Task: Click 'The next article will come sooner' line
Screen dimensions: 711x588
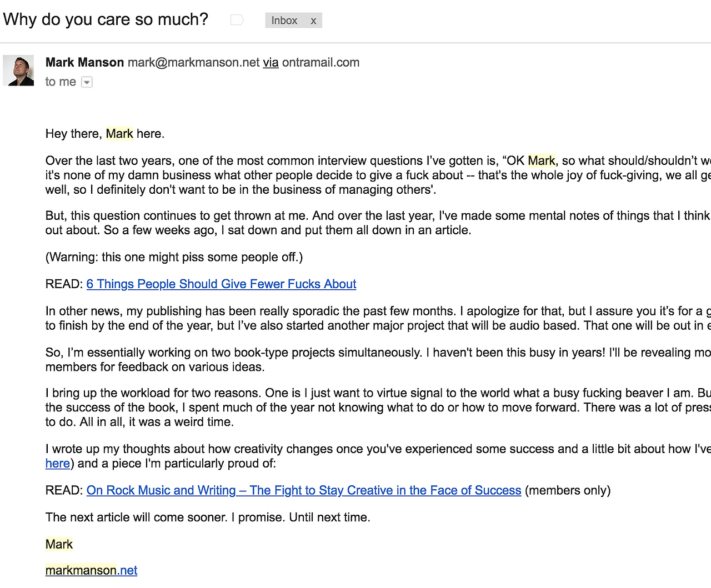Action: coord(208,517)
